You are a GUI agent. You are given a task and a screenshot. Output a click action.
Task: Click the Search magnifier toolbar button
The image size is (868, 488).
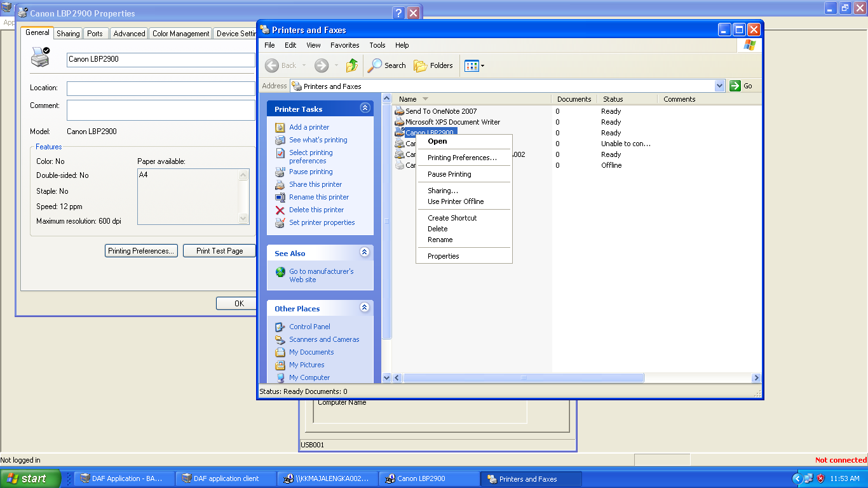tap(387, 65)
